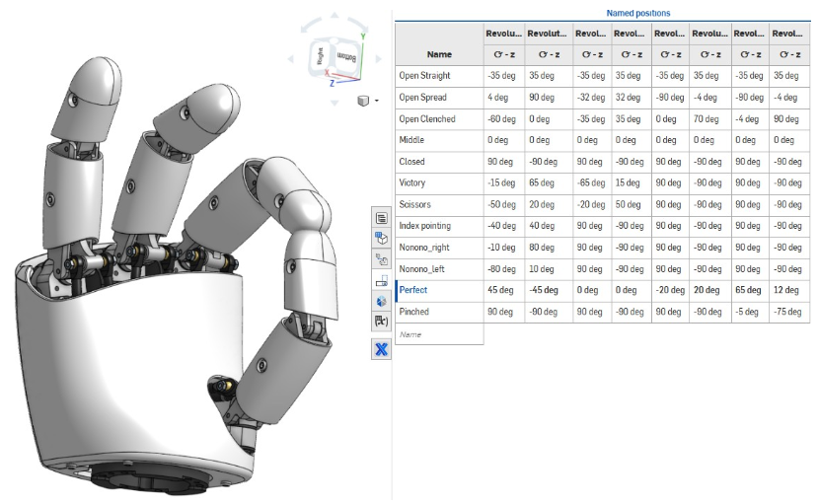Click the gray cube display style icon
This screenshot has height=504, width=819.
pyautogui.click(x=363, y=101)
